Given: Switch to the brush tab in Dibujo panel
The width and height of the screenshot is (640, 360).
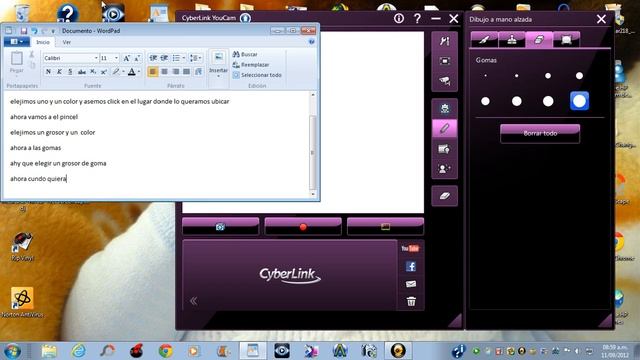Looking at the screenshot, I should pyautogui.click(x=484, y=40).
